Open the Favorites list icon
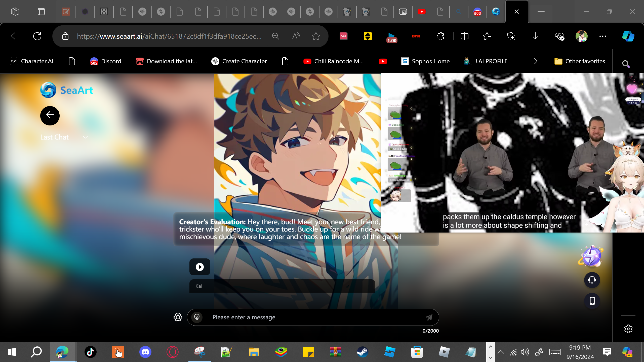Image resolution: width=644 pixels, height=362 pixels. pos(487,36)
